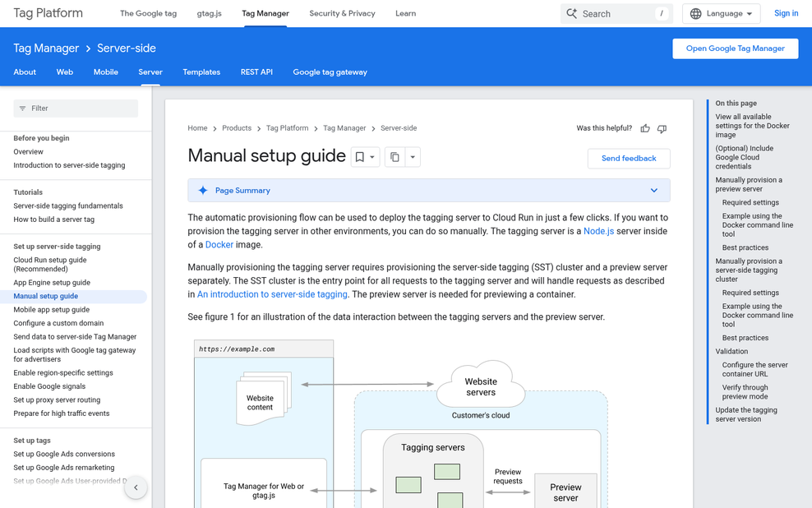Click the Tag Manager breadcrumb
The image size is (812, 508).
tap(344, 128)
